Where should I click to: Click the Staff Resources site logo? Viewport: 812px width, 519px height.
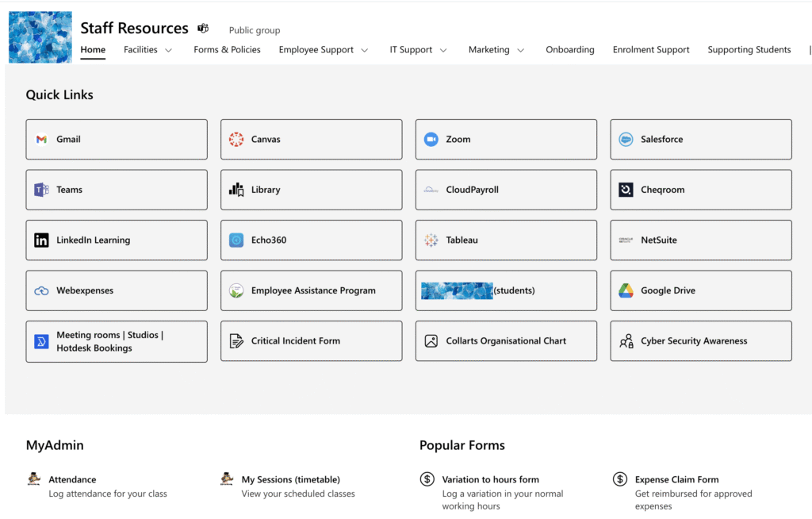[x=40, y=37]
